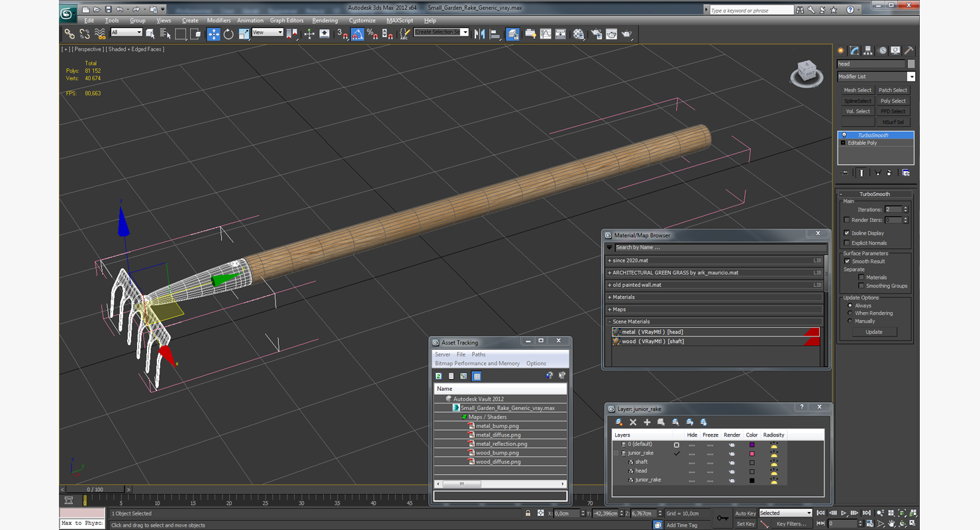Toggle TurboSmooth modifier lightbulb
This screenshot has width=980, height=530.
coord(844,135)
